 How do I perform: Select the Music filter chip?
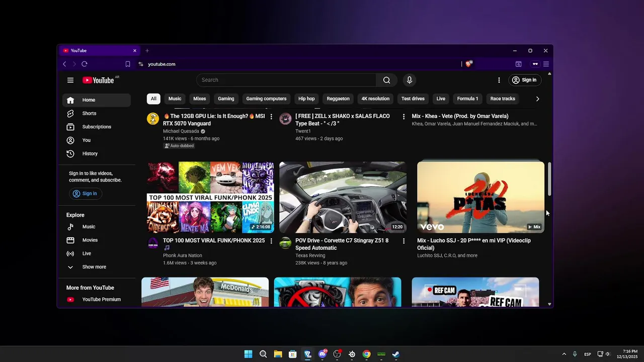175,99
